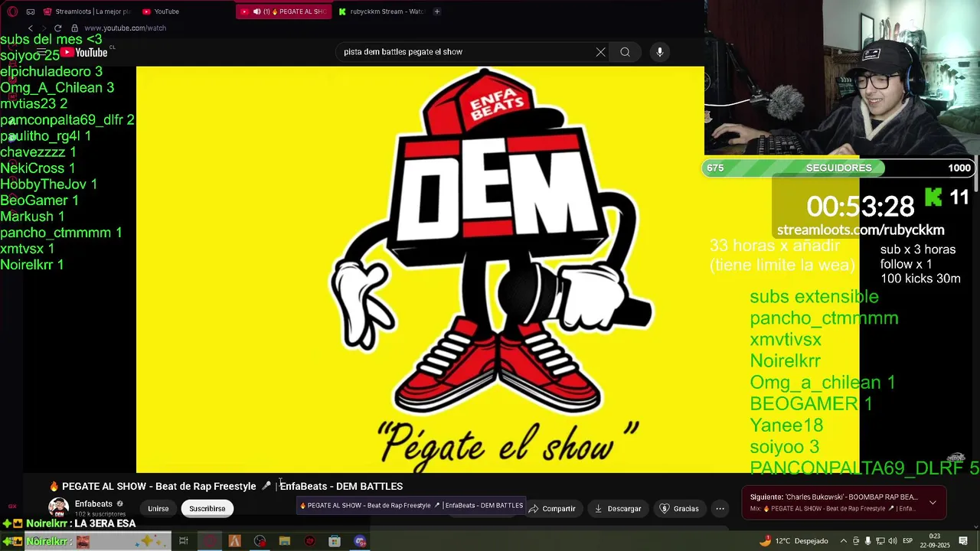Click the Noirelkrr LA 3ERA ESA chat message
980x551 pixels.
(81, 523)
